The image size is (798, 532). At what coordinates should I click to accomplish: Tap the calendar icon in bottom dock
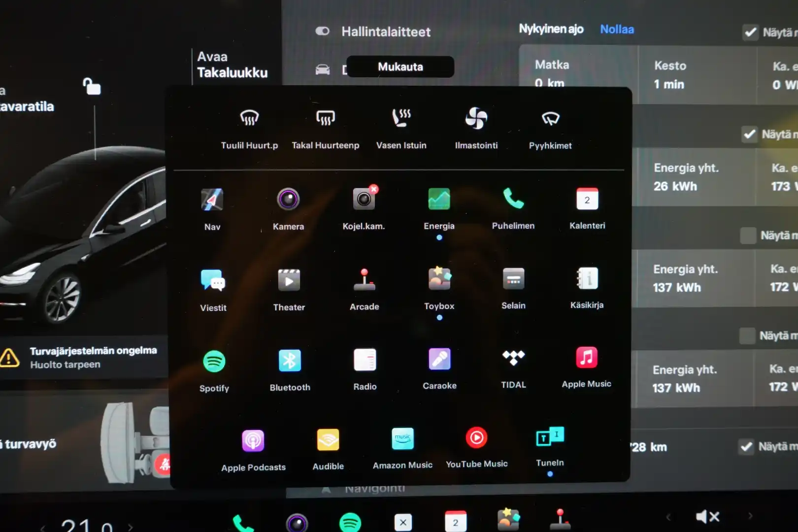tap(456, 521)
